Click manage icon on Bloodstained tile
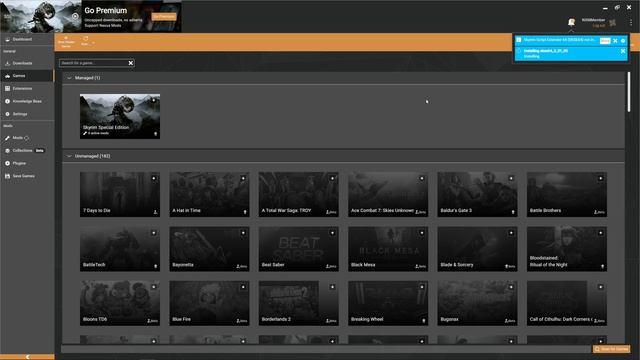This screenshot has height=360, width=640. (602, 266)
